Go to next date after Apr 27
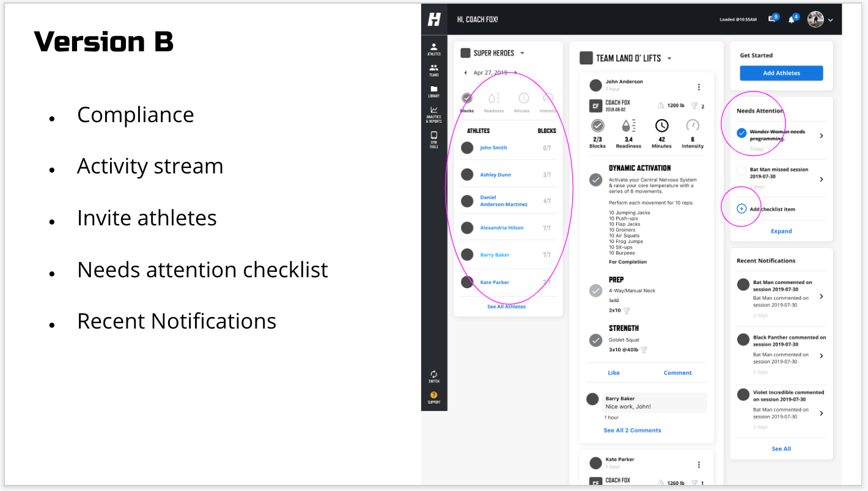The width and height of the screenshot is (868, 491). 515,73
